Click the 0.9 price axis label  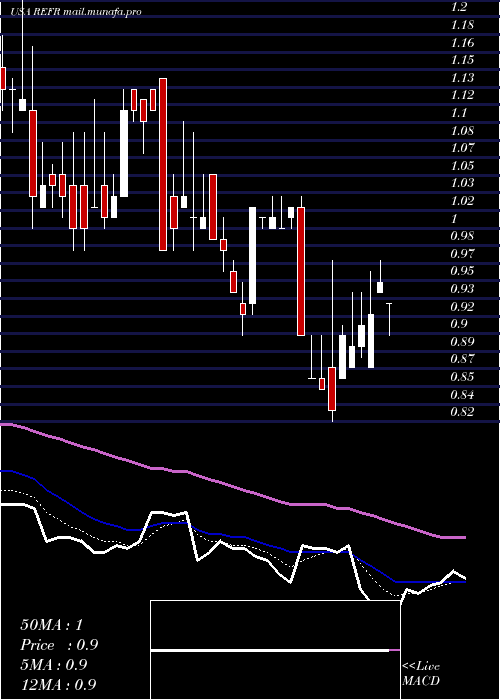(459, 323)
